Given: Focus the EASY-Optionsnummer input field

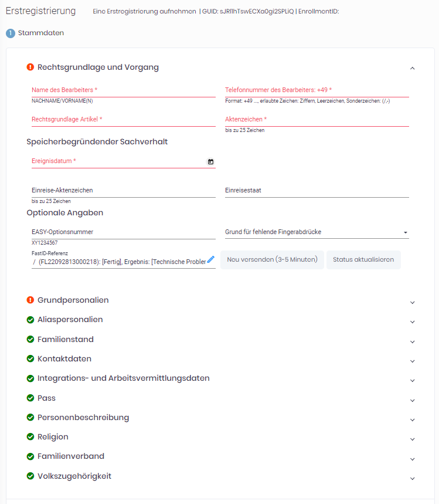Looking at the screenshot, I should (123, 232).
